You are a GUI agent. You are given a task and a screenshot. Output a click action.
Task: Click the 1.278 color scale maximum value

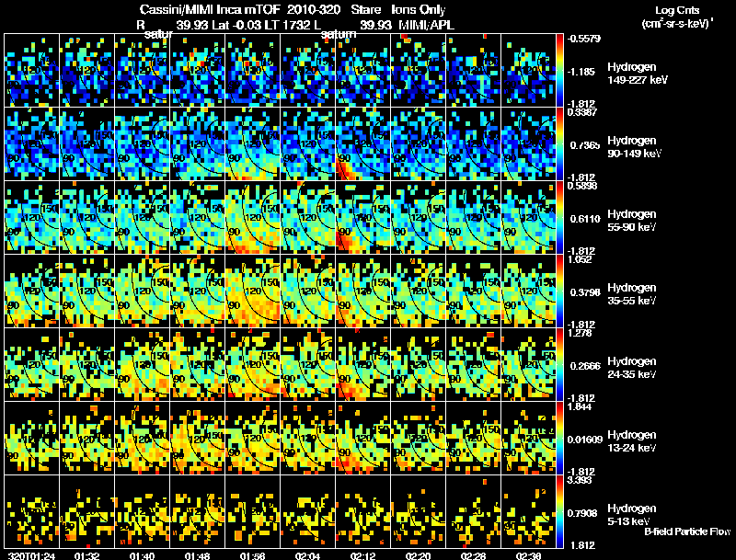580,333
